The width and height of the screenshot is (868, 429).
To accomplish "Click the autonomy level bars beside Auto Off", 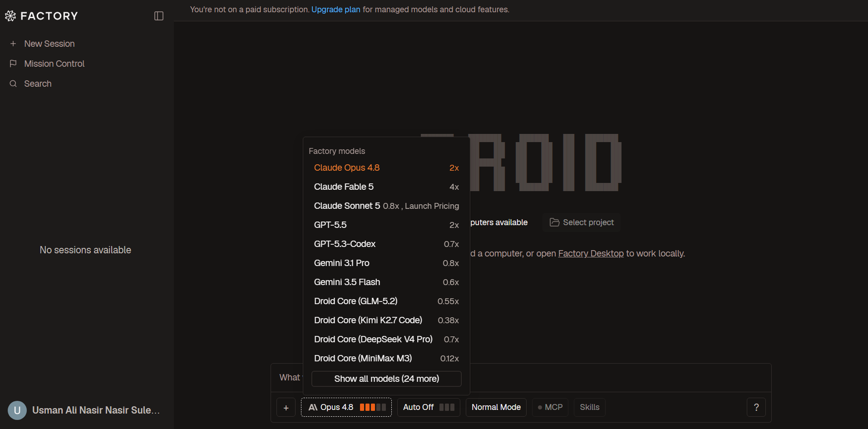I will [447, 407].
